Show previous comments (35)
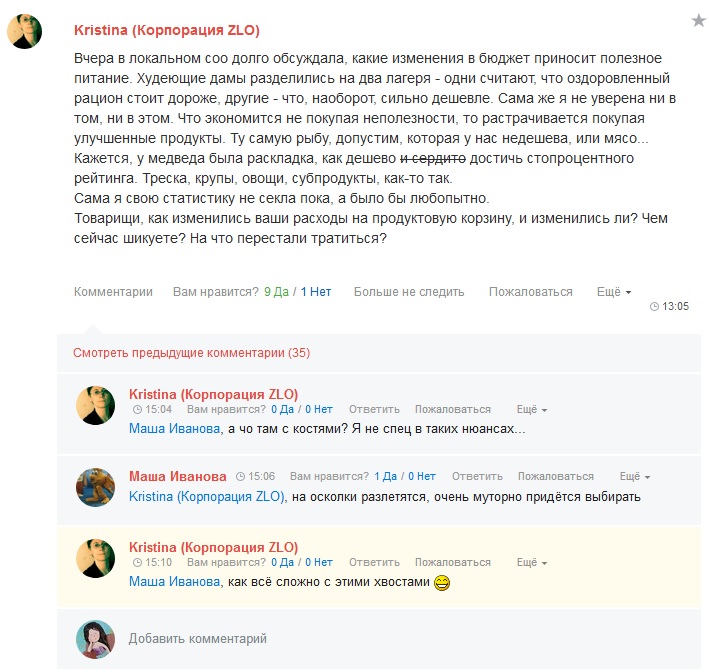709x672 pixels. tap(191, 353)
